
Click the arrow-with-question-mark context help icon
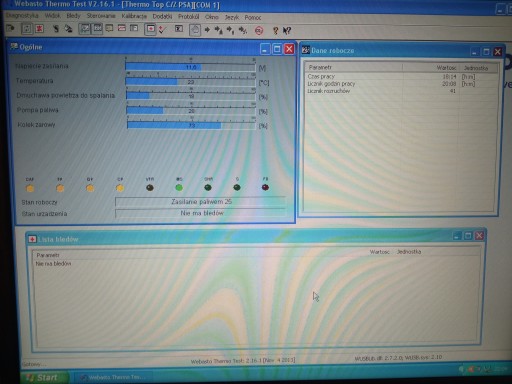coord(287,31)
